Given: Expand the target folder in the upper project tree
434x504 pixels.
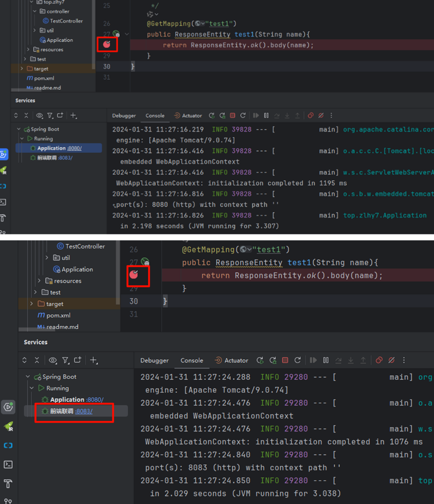Looking at the screenshot, I should click(x=22, y=69).
